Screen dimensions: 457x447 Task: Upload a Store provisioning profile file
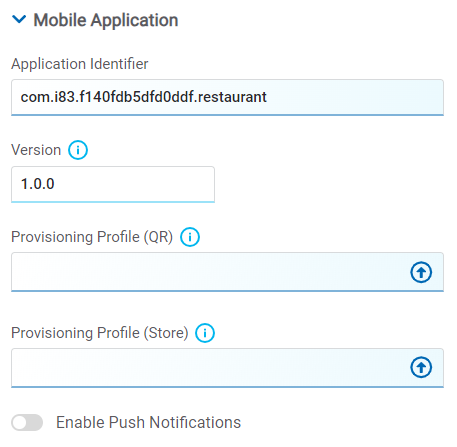(421, 367)
